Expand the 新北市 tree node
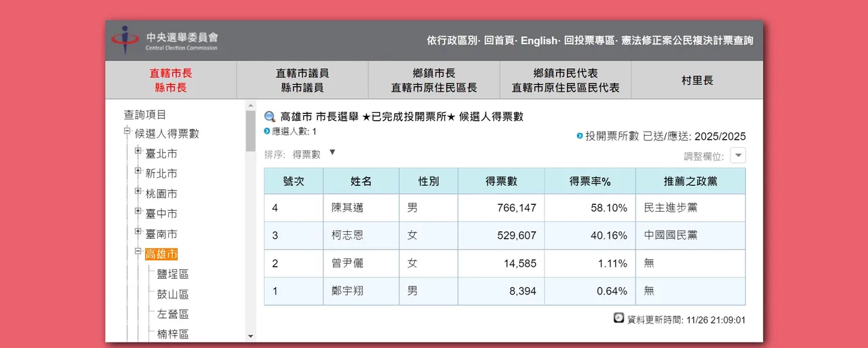Screen dimensions: 868x348 click(138, 171)
